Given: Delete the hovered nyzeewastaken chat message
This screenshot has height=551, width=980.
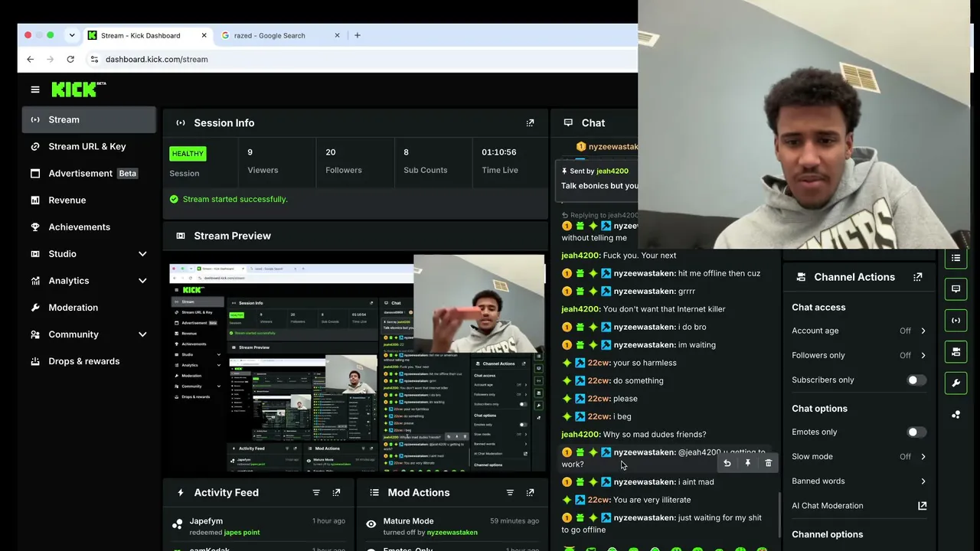Looking at the screenshot, I should [x=769, y=463].
